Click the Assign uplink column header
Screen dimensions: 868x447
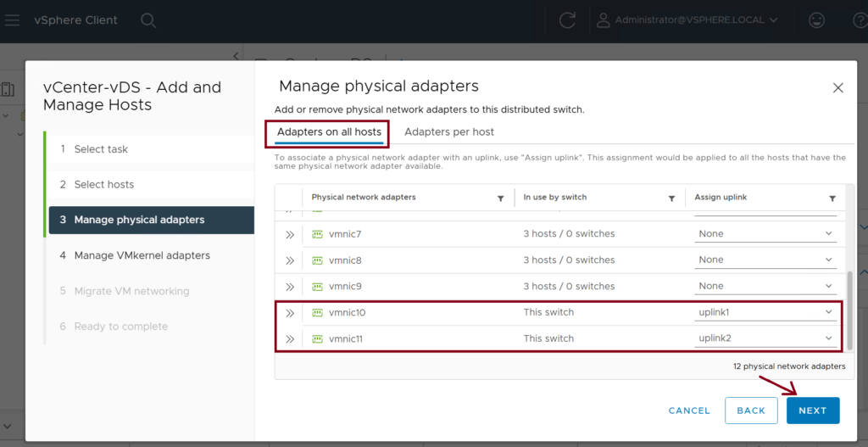(721, 197)
